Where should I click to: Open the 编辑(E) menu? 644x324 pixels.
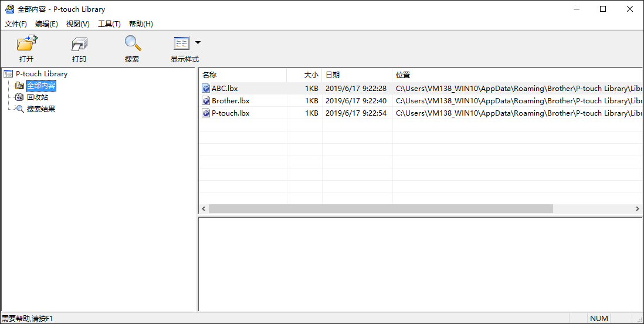point(46,24)
